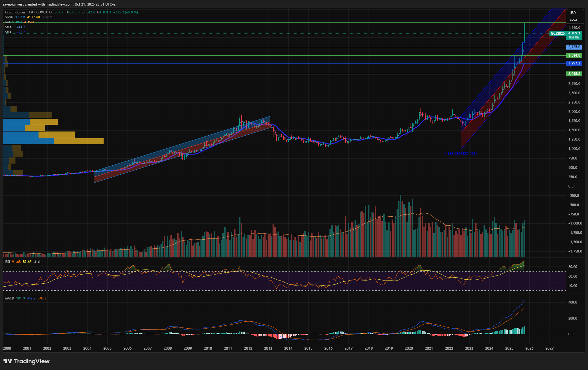Click the GCZ2025 contract price tag
The width and height of the screenshot is (588, 370).
click(x=557, y=34)
